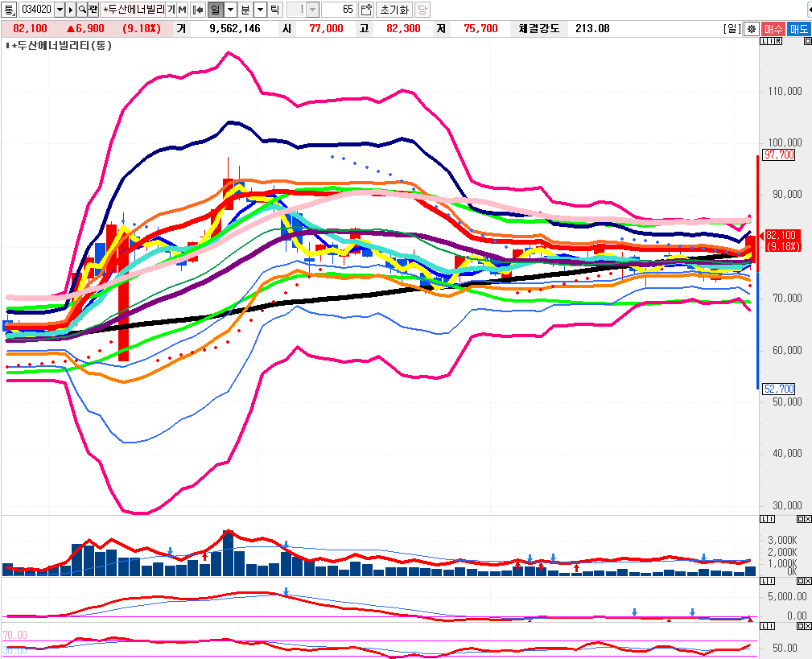Click the 초기화 reset button
The height and width of the screenshot is (659, 812).
(394, 10)
